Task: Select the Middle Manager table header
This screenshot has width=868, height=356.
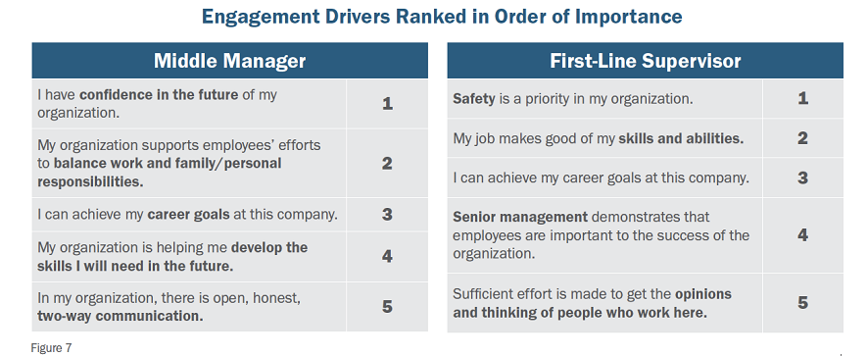Action: click(x=229, y=61)
